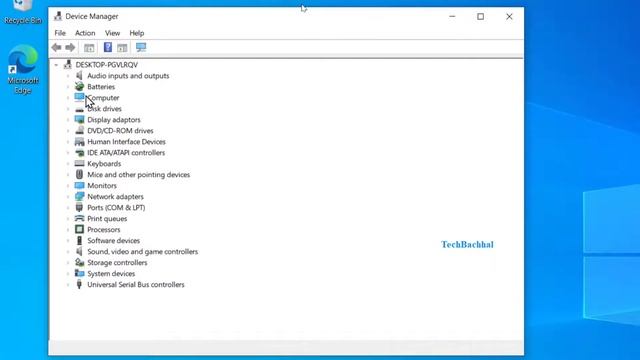Click the Sound, video and game controllers icon
This screenshot has height=360, width=640.
(x=79, y=252)
